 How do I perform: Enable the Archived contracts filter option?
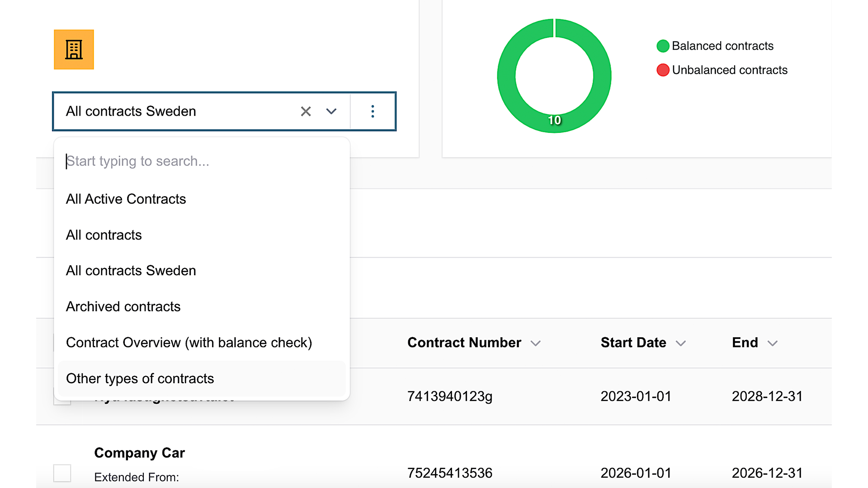pyautogui.click(x=123, y=305)
